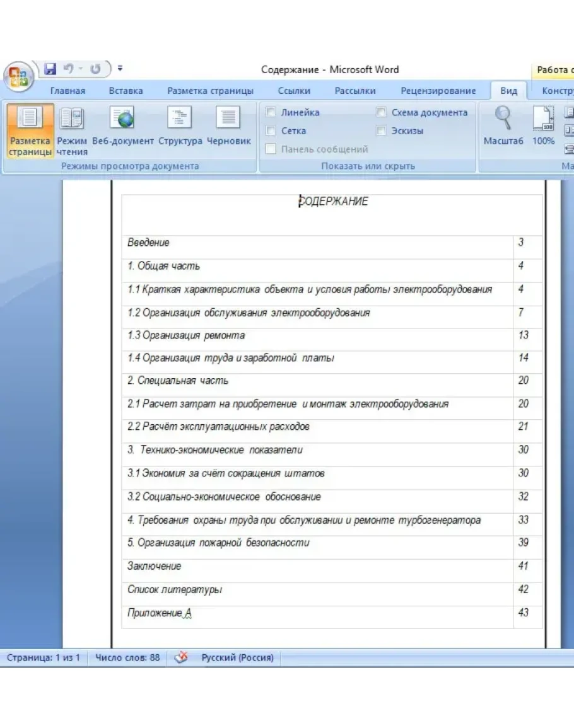Screen dimensions: 574x728
Task: Open the Рассылки tab
Action: tap(355, 91)
